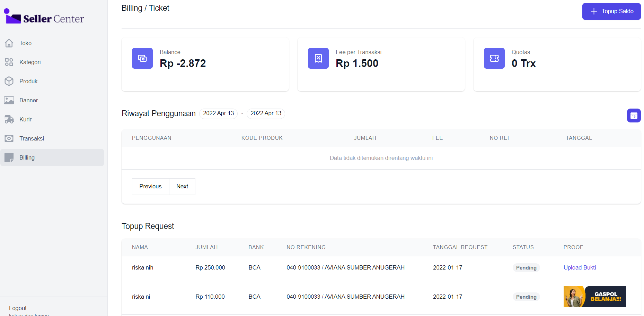Screen dimensions: 644x316
Task: Click the Produk box icon
Action: [9, 81]
